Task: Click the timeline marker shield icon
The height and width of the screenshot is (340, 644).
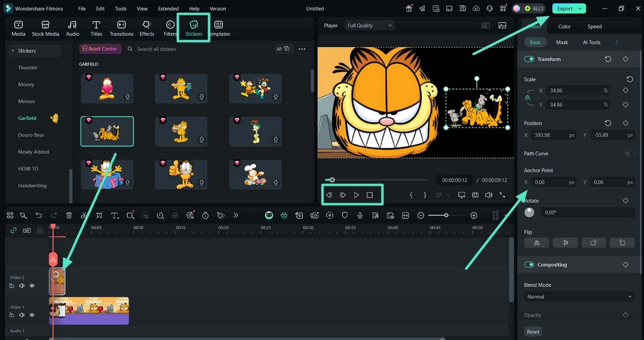Action: (345, 216)
